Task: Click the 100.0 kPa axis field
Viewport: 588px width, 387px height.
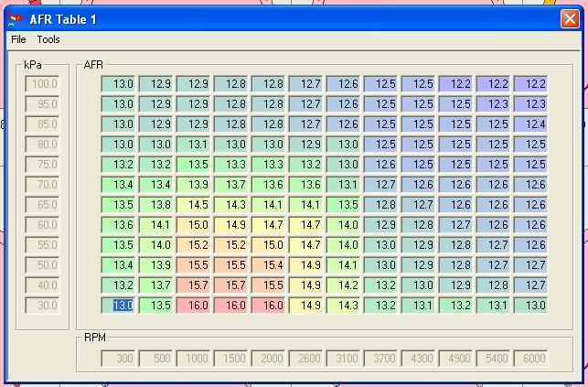Action: pyautogui.click(x=43, y=84)
